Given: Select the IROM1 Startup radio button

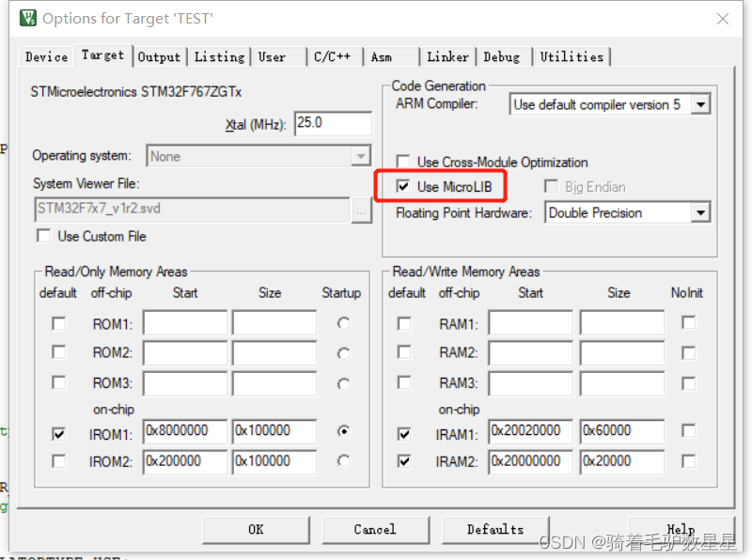Looking at the screenshot, I should tap(343, 431).
